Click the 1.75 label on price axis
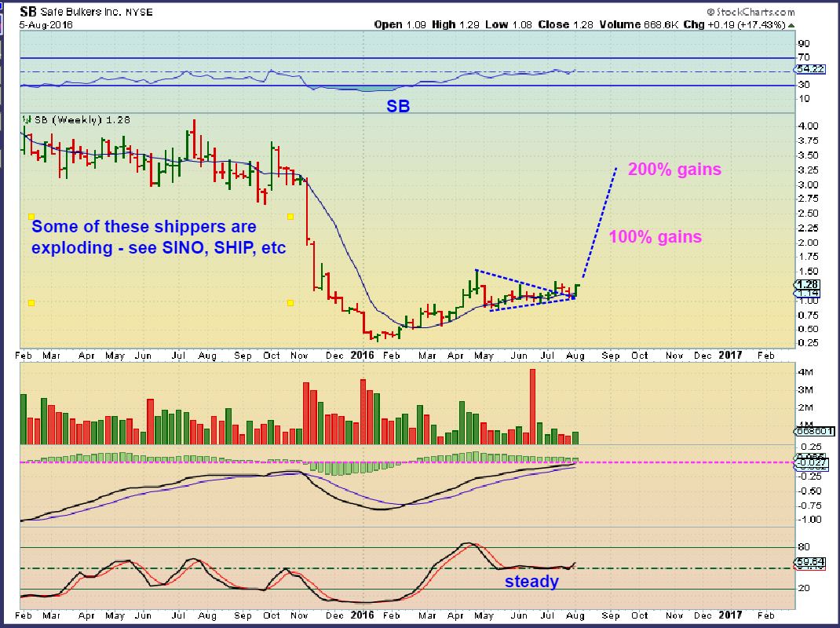840x628 pixels. click(808, 257)
